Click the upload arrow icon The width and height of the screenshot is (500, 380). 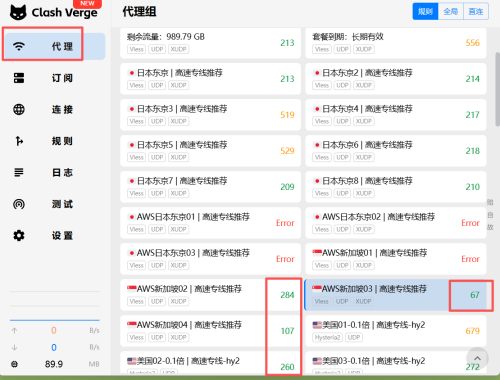pyautogui.click(x=14, y=330)
